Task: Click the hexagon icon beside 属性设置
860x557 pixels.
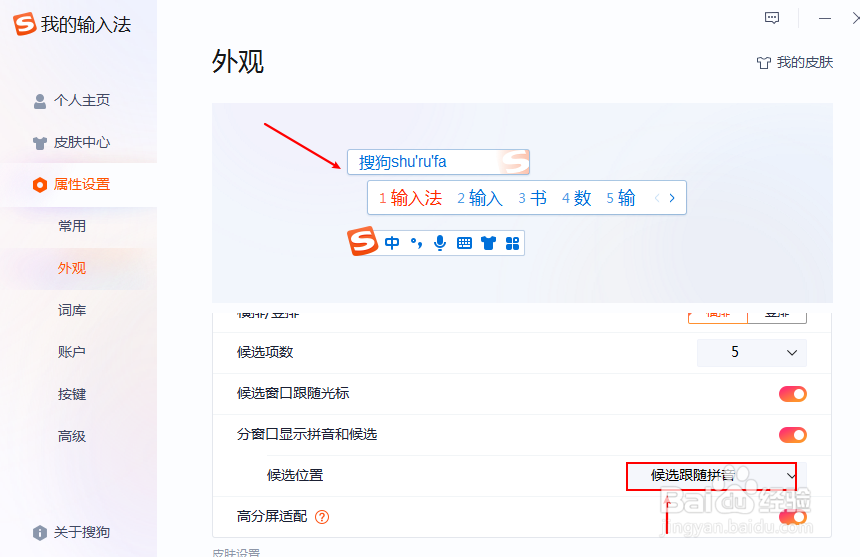Action: tap(39, 185)
